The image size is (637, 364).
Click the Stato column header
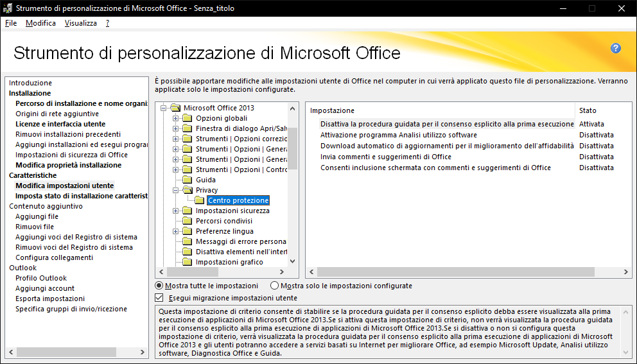588,110
